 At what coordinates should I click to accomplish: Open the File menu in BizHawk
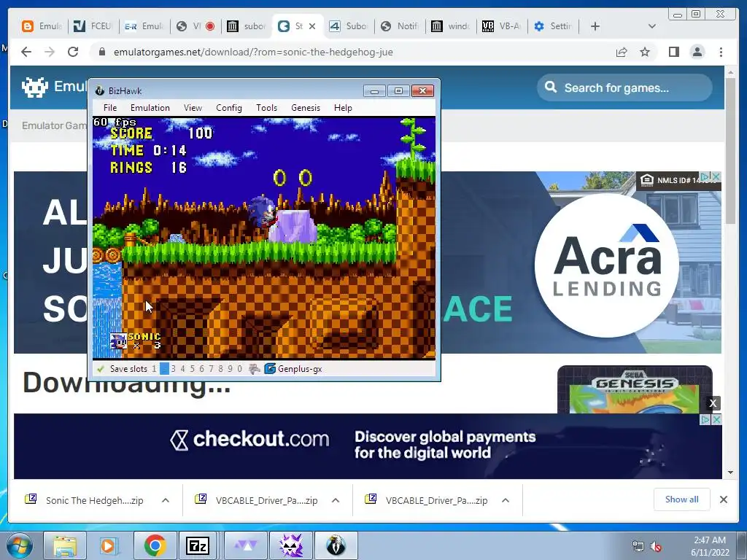click(110, 108)
